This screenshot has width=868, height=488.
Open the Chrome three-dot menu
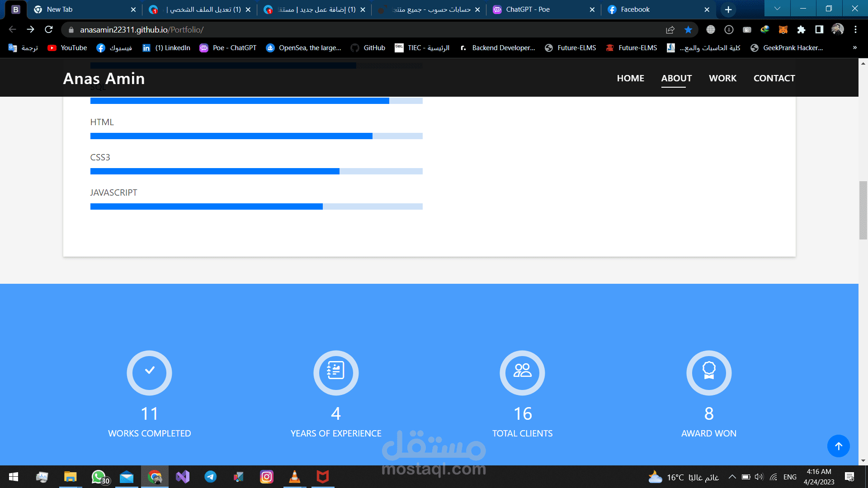[x=855, y=30]
